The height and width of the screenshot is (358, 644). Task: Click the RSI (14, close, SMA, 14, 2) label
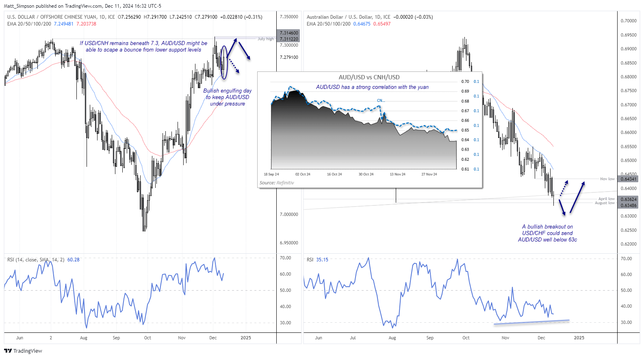point(36,260)
